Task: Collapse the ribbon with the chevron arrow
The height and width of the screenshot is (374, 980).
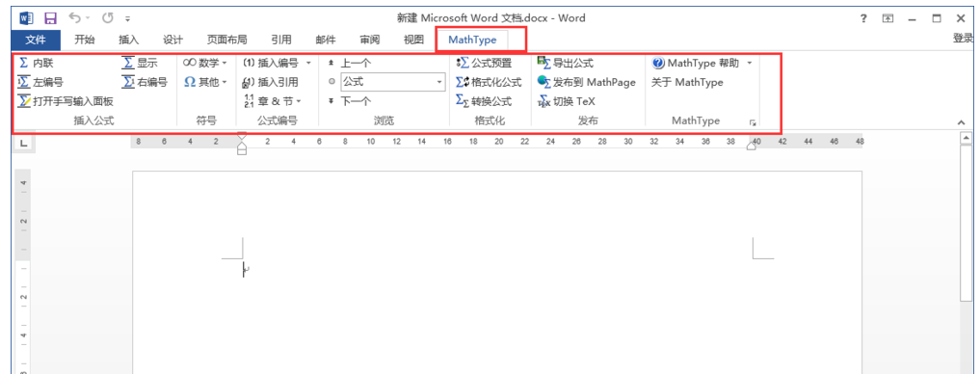Action: 962,122
